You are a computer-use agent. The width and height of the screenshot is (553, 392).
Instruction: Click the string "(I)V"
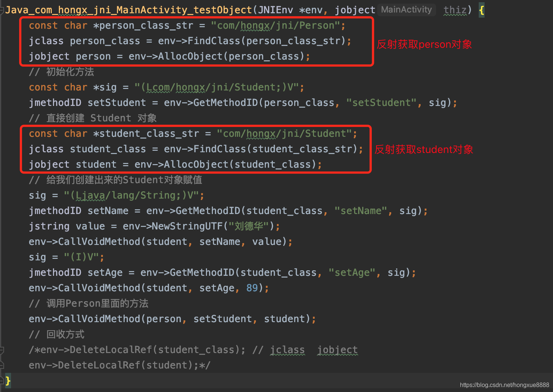tap(81, 257)
